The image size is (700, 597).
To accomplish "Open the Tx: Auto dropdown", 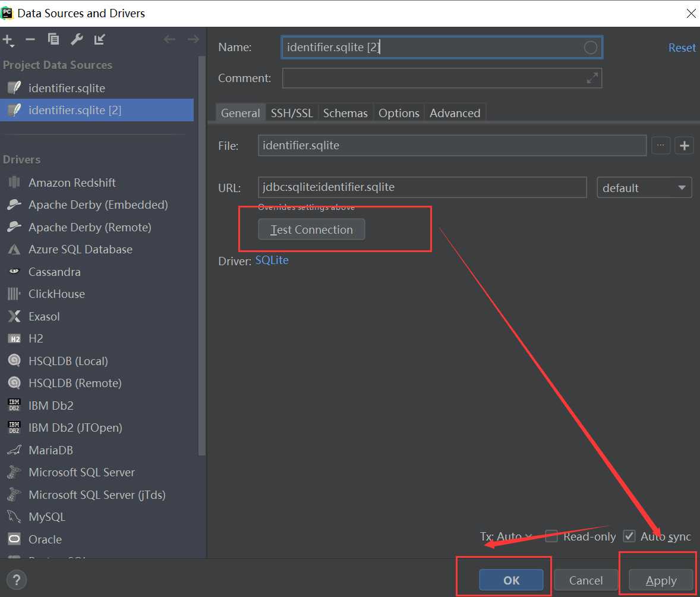I will point(506,536).
